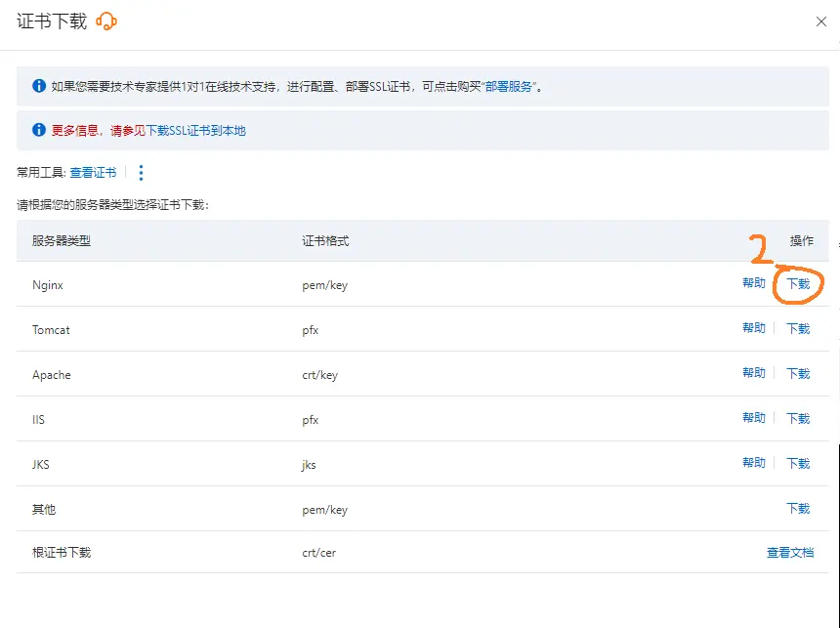
Task: Open the three-dot more tools menu
Action: [140, 173]
